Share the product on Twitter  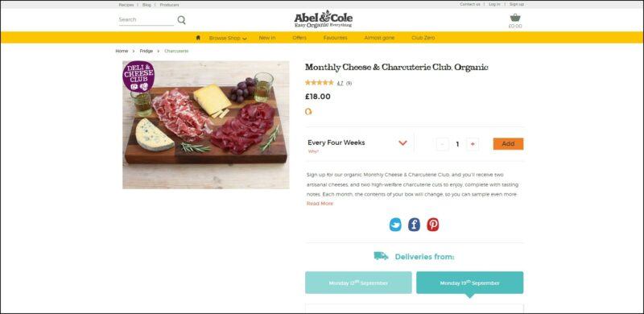[x=395, y=225]
